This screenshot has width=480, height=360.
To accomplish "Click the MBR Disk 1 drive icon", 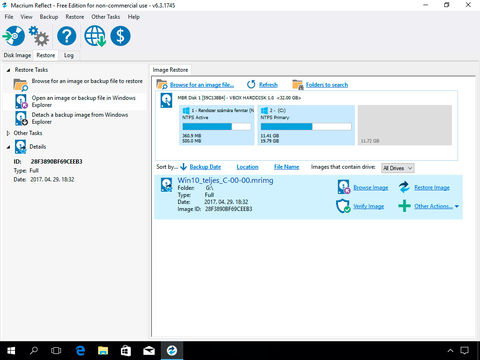I will coord(166,100).
